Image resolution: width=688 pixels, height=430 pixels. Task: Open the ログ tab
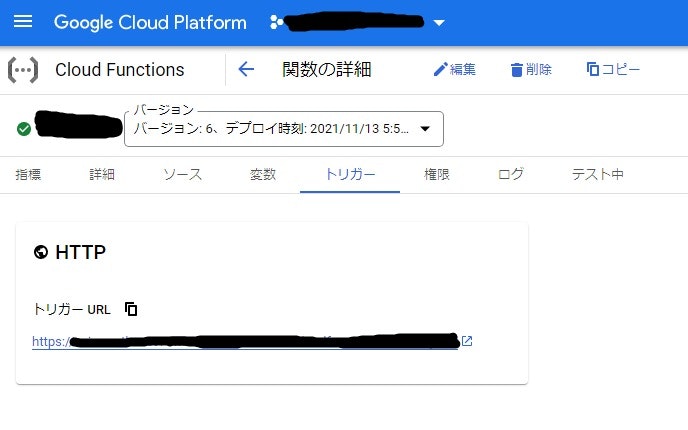(x=511, y=174)
